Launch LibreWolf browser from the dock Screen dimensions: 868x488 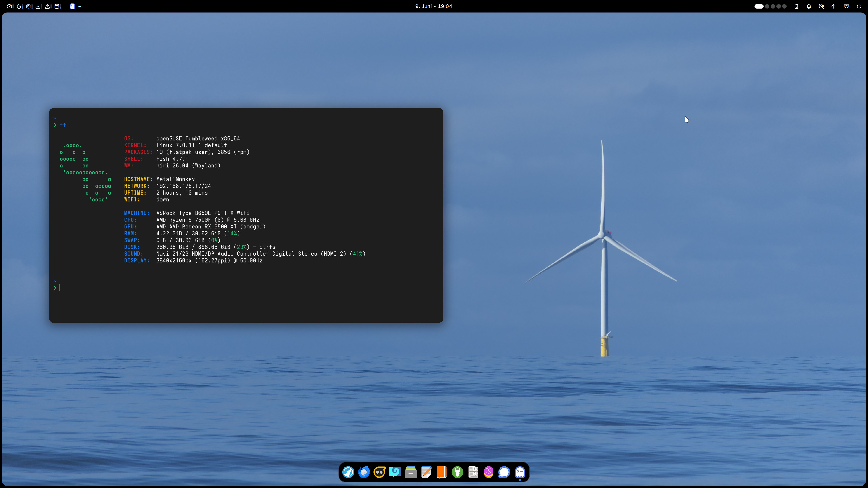coord(348,472)
